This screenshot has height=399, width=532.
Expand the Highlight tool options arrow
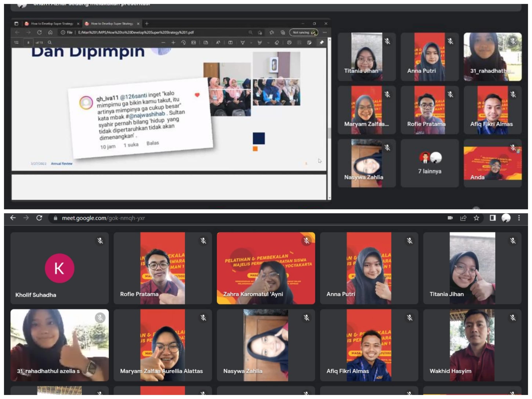tap(268, 43)
